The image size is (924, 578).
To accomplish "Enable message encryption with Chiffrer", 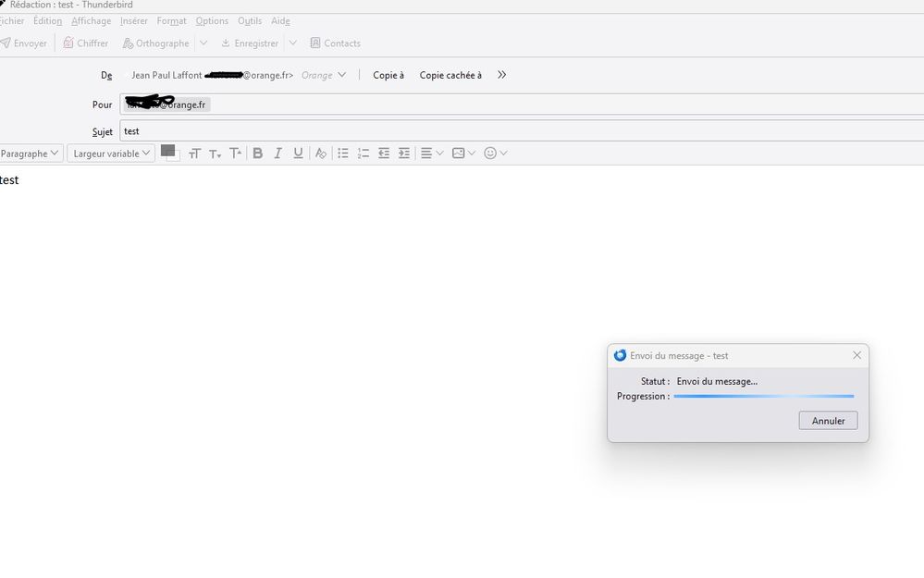I will coord(85,43).
